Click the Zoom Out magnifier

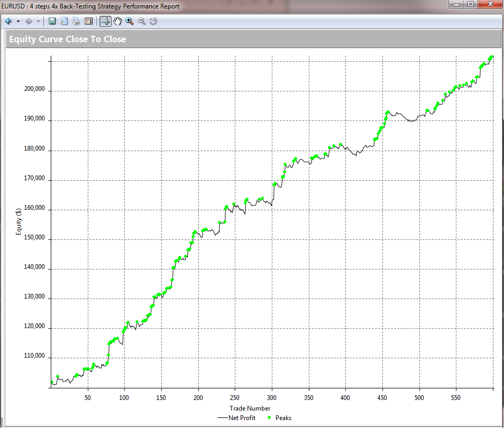point(141,21)
